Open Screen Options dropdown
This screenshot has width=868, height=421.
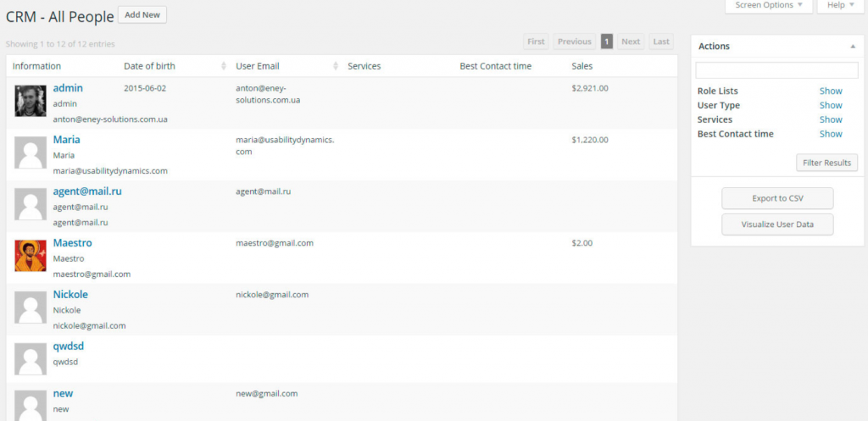[x=768, y=6]
